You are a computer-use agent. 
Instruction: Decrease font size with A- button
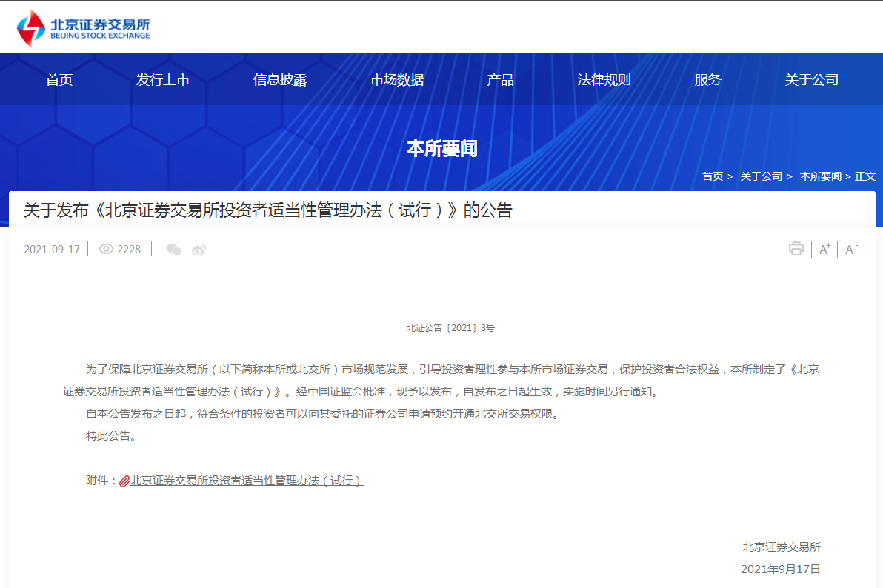(851, 249)
